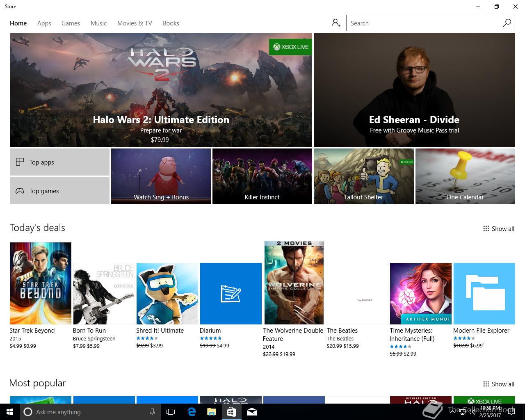Open Mail app from taskbar
525x420 pixels.
click(x=252, y=412)
